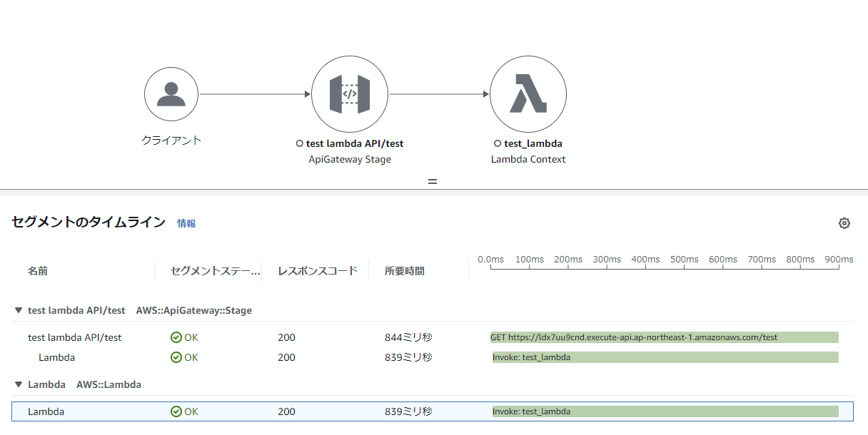868x435 pixels.
Task: Click Invoke: test_lambda bar in ApiGateway group
Action: click(x=665, y=357)
